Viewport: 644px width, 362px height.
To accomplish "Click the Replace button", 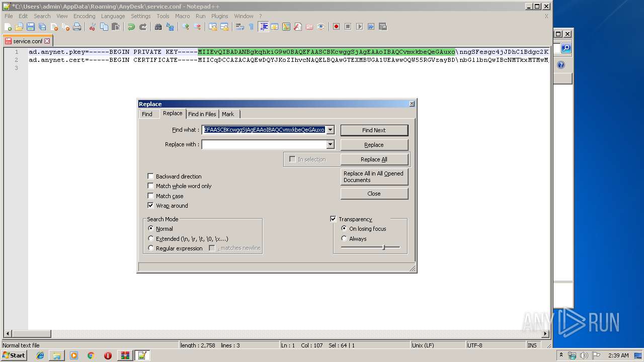I will pyautogui.click(x=374, y=145).
